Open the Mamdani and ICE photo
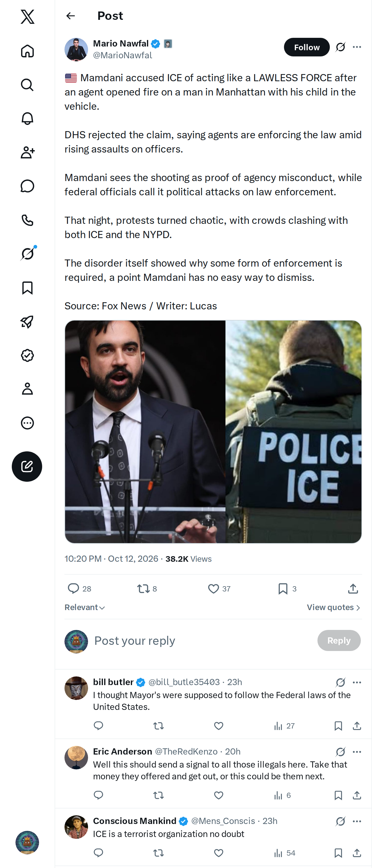 (213, 432)
